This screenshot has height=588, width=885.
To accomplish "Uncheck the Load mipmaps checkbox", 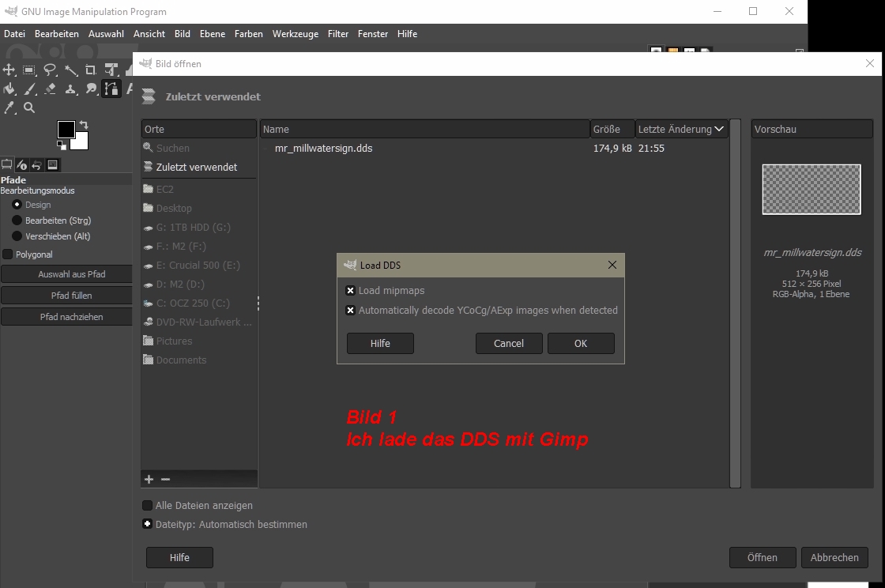I will click(x=350, y=291).
